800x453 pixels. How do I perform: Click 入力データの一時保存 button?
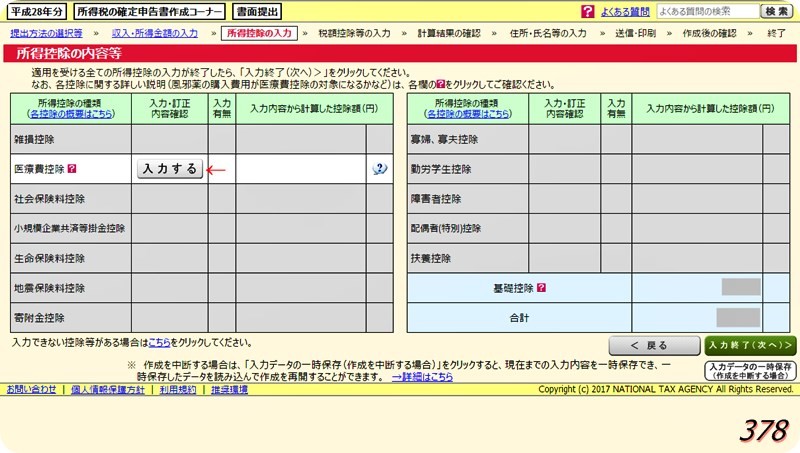pos(750,371)
